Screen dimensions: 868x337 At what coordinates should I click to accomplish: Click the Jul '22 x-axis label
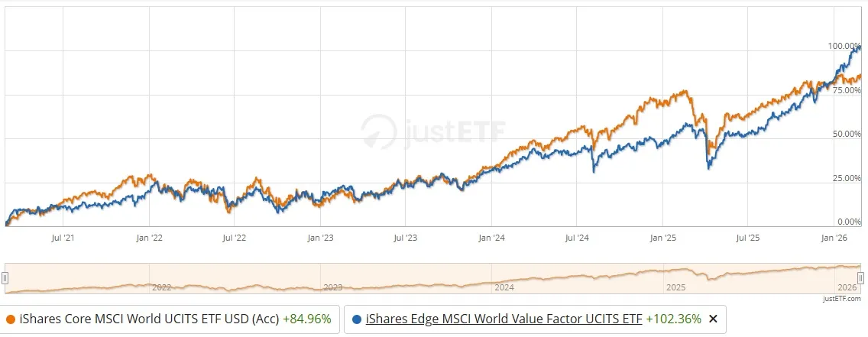(x=234, y=238)
